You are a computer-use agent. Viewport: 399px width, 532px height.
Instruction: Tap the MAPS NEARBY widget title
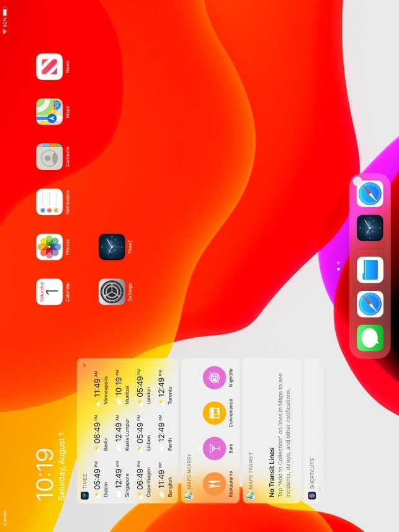point(189,471)
